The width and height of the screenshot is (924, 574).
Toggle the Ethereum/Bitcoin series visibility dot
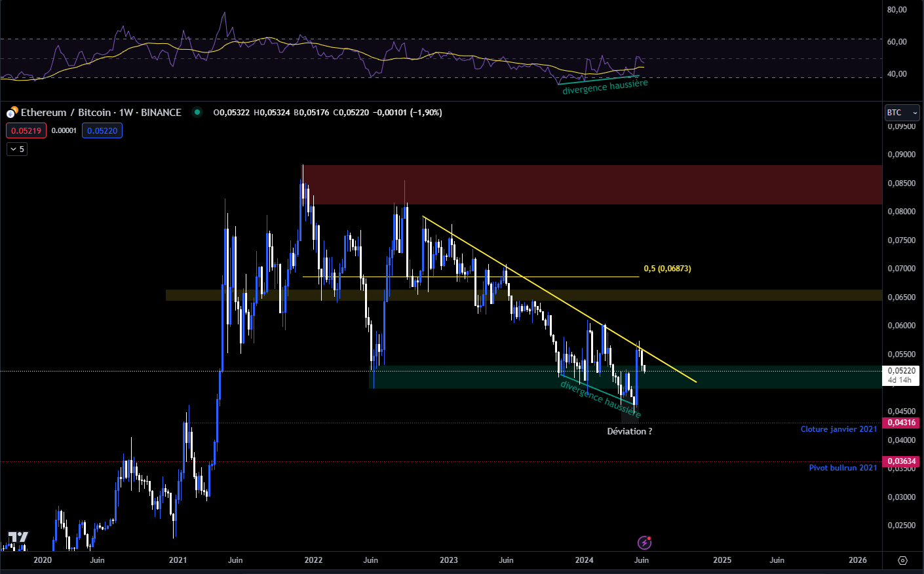(x=197, y=113)
